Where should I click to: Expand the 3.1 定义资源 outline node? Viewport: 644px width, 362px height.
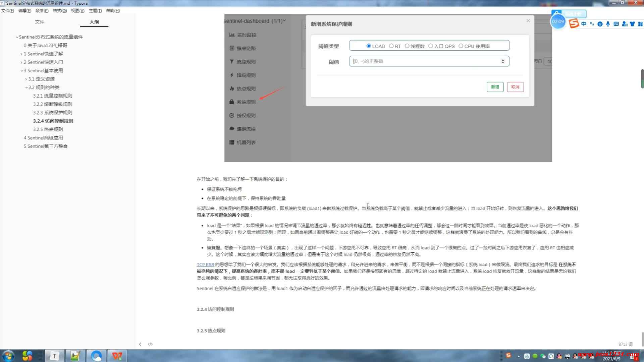26,79
